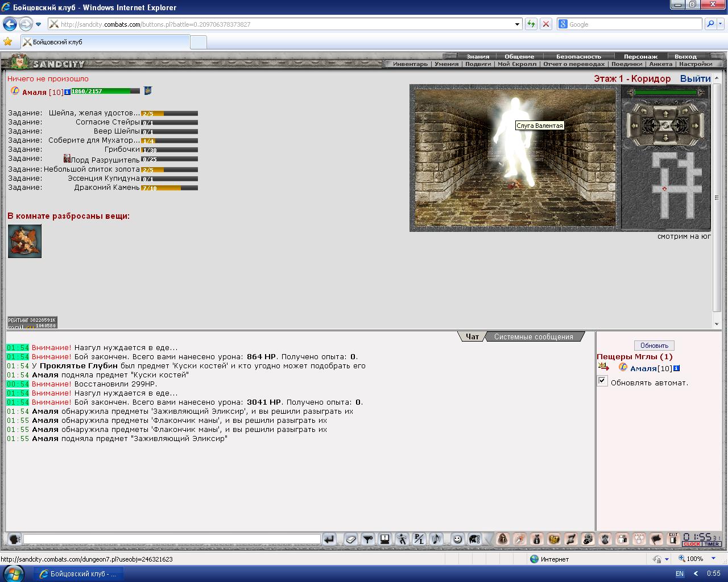Click the gold pile icon in bottom bar

(554, 539)
